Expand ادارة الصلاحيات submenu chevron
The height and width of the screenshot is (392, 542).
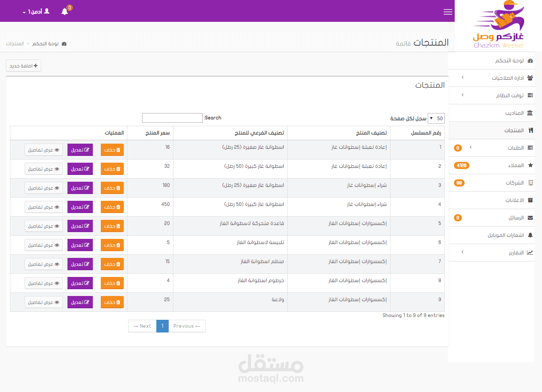pos(463,77)
